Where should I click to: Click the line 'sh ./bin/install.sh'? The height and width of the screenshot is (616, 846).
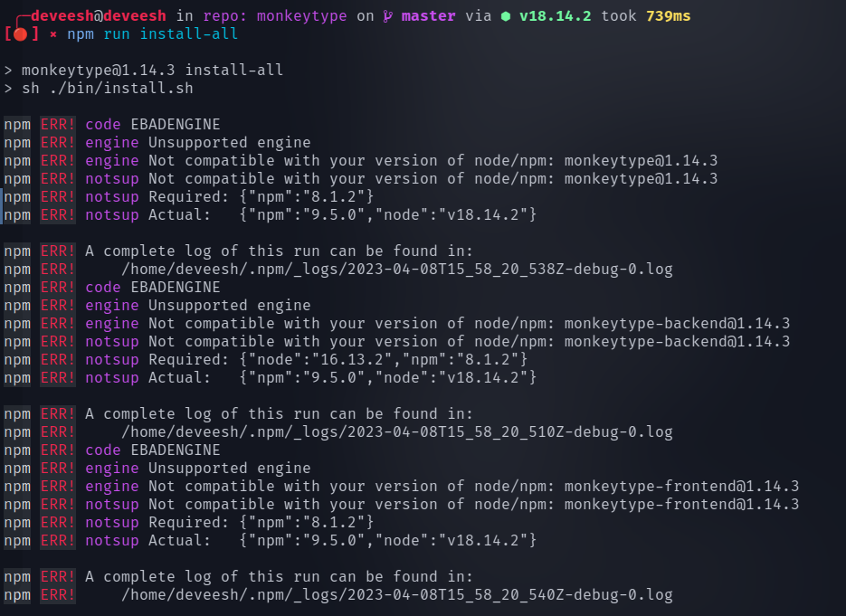[x=108, y=88]
